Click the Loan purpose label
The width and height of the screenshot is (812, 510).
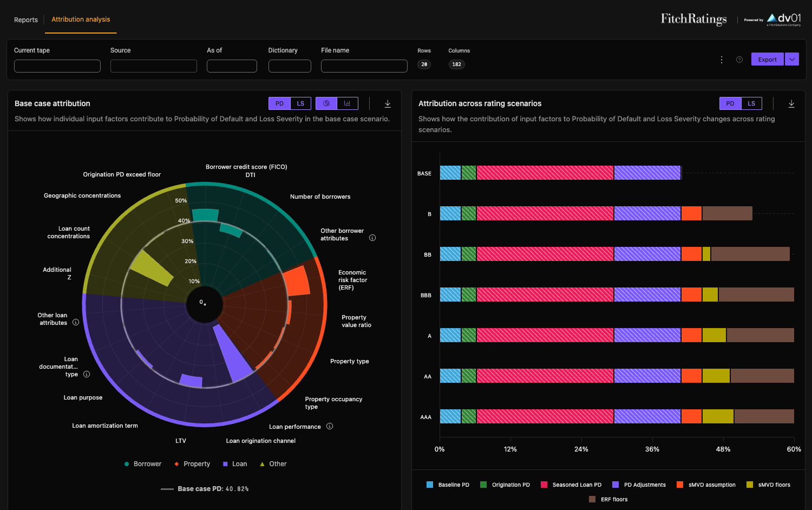(83, 397)
